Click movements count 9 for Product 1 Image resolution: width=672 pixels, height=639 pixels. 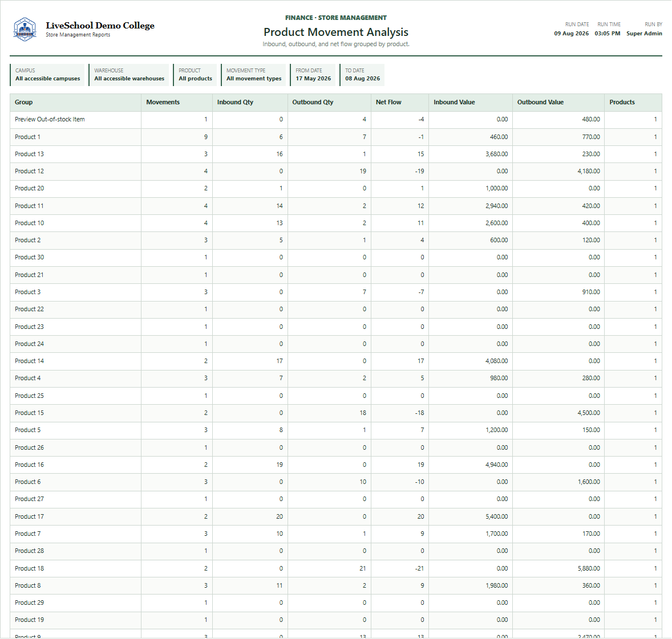[206, 137]
